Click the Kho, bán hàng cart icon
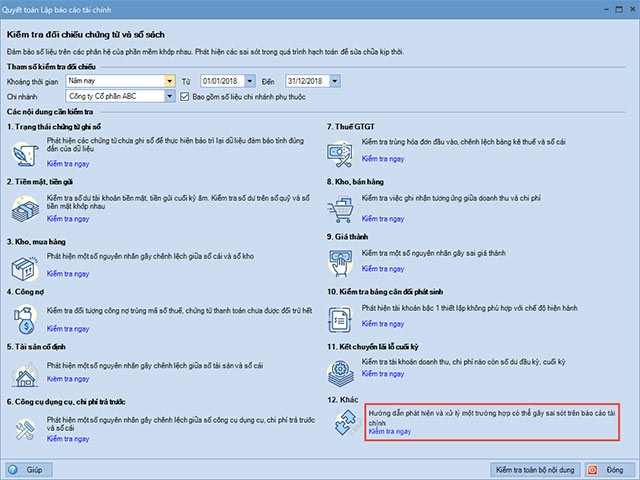The width and height of the screenshot is (640, 480). pos(343,208)
